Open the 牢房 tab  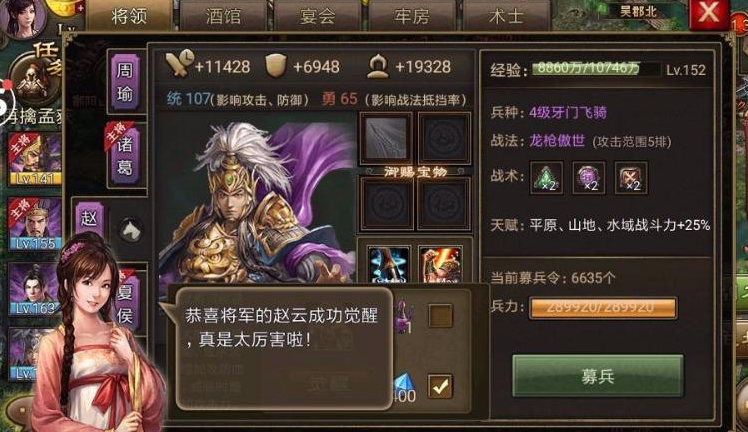pos(412,16)
